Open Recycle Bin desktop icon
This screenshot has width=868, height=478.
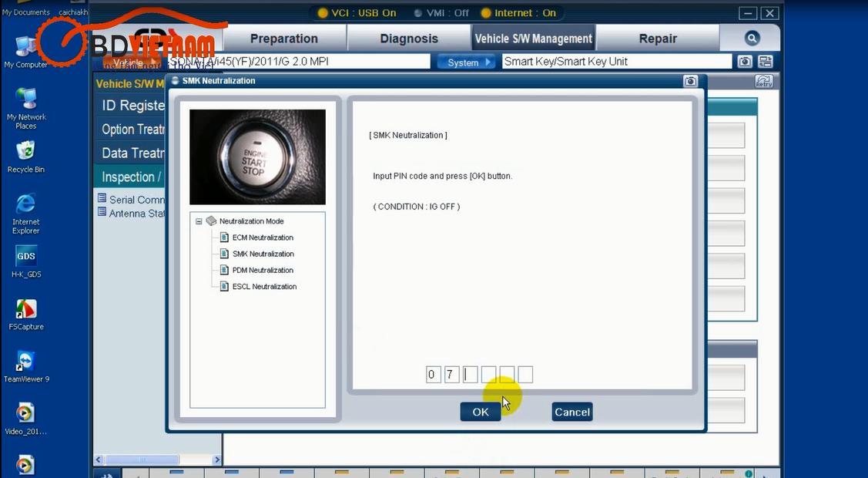[x=25, y=157]
